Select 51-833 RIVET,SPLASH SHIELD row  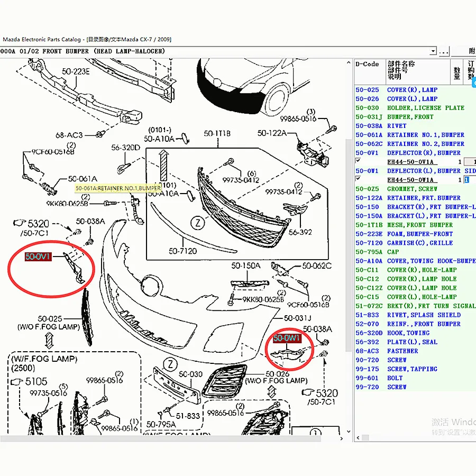click(x=415, y=315)
